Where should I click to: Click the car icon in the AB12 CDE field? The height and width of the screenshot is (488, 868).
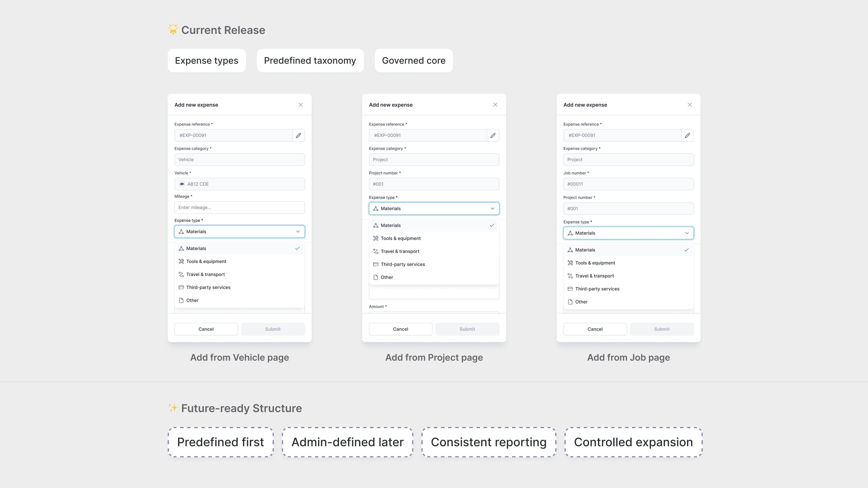point(182,184)
